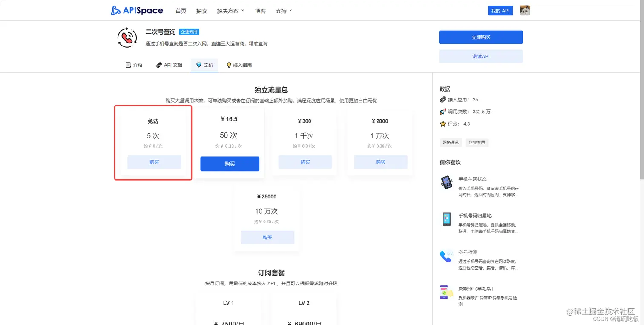
Task: Click the user avatar at top right
Action: [x=524, y=10]
